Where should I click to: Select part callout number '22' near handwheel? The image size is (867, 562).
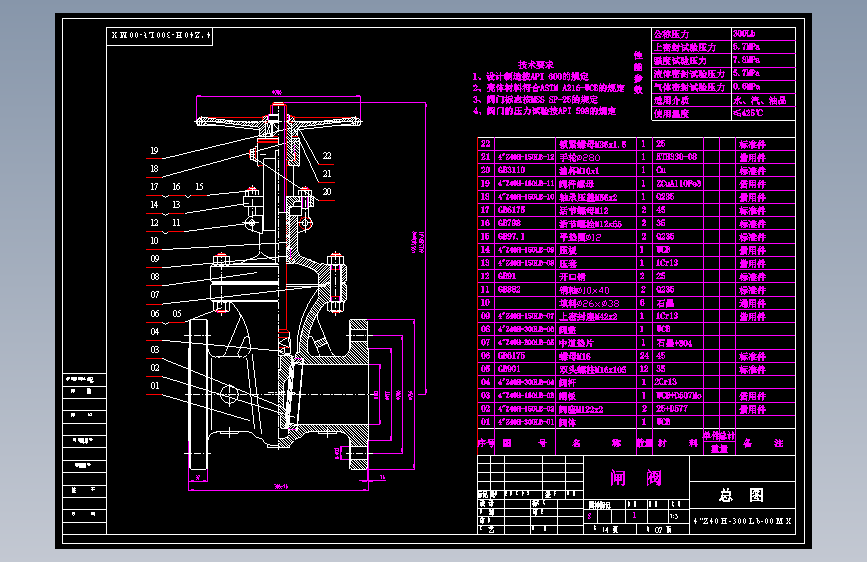tap(327, 156)
